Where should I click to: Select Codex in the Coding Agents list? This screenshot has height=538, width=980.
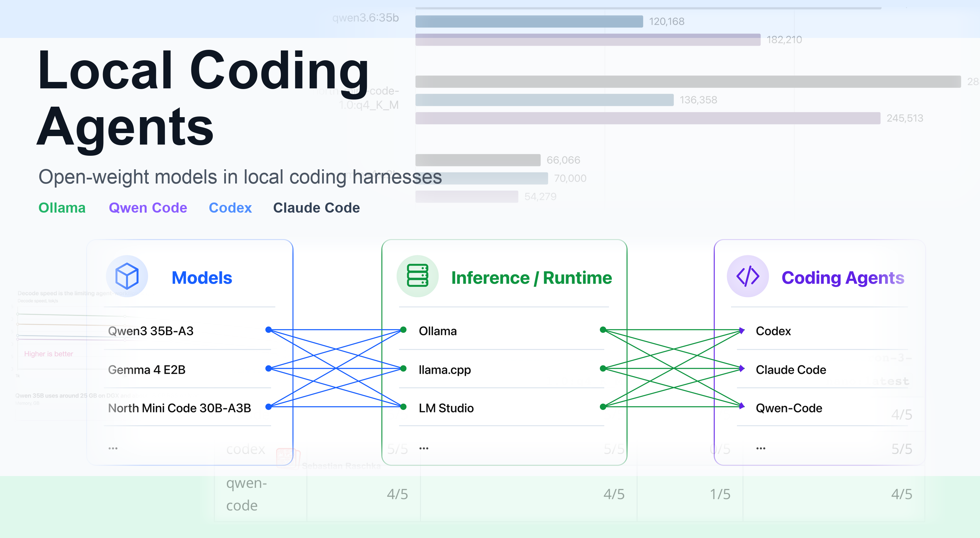pos(773,331)
